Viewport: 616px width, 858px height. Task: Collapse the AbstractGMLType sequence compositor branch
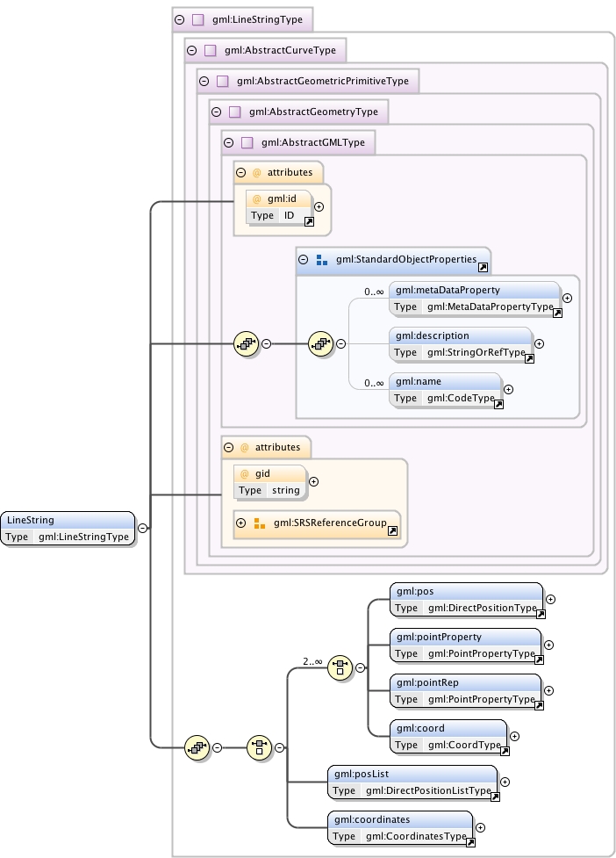266,343
